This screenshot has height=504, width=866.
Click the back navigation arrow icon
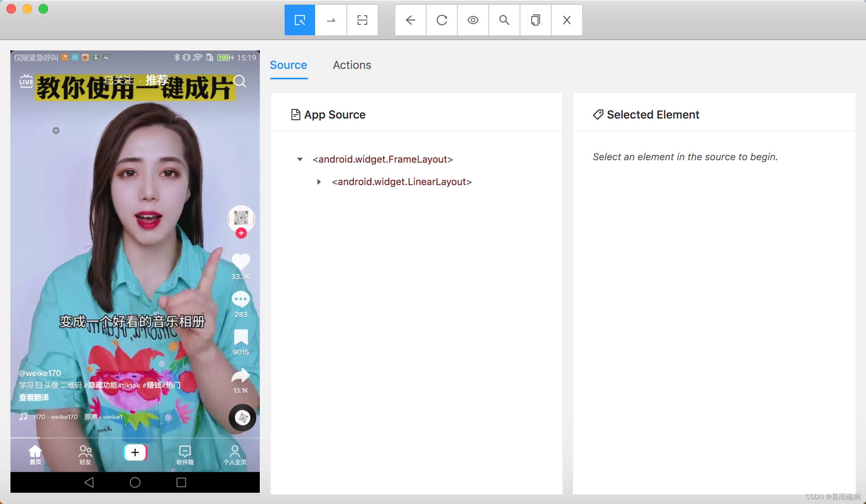pyautogui.click(x=410, y=20)
